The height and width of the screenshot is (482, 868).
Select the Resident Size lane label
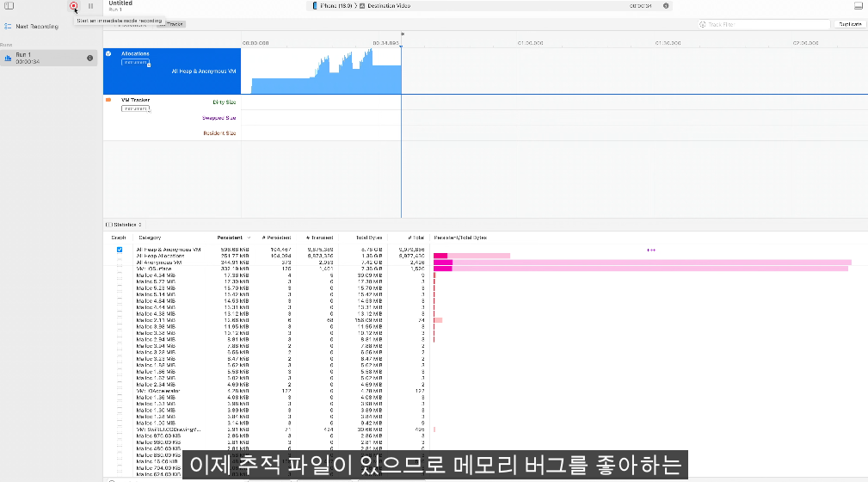click(219, 133)
